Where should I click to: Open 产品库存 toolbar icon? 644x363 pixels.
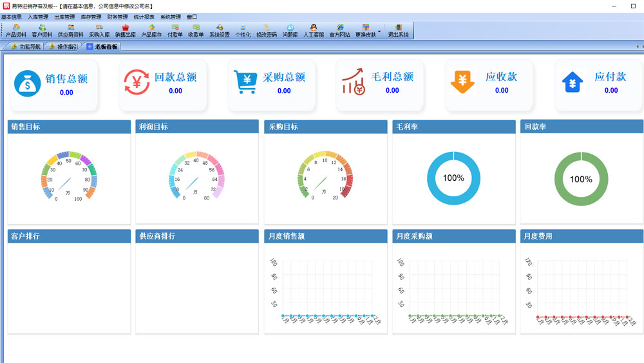(151, 31)
